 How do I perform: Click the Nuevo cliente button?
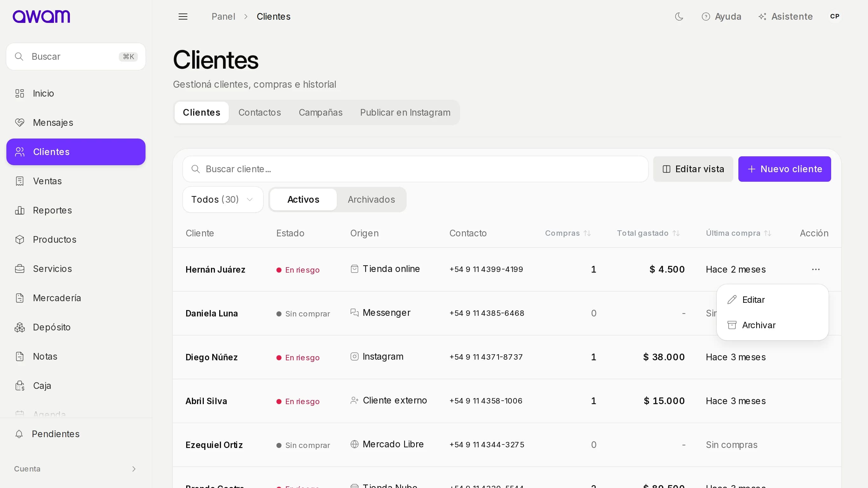(x=784, y=169)
